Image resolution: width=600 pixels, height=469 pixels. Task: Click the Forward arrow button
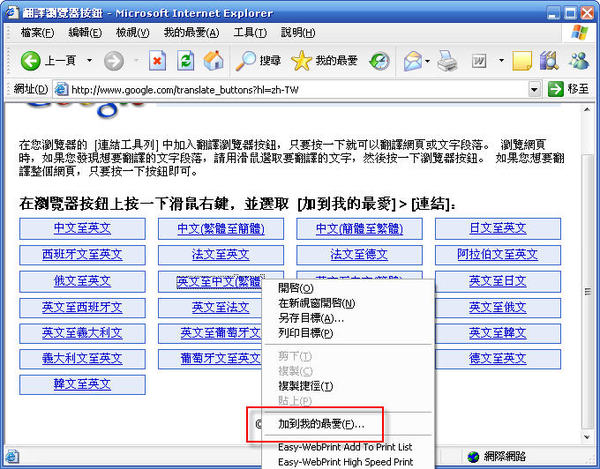(x=114, y=61)
